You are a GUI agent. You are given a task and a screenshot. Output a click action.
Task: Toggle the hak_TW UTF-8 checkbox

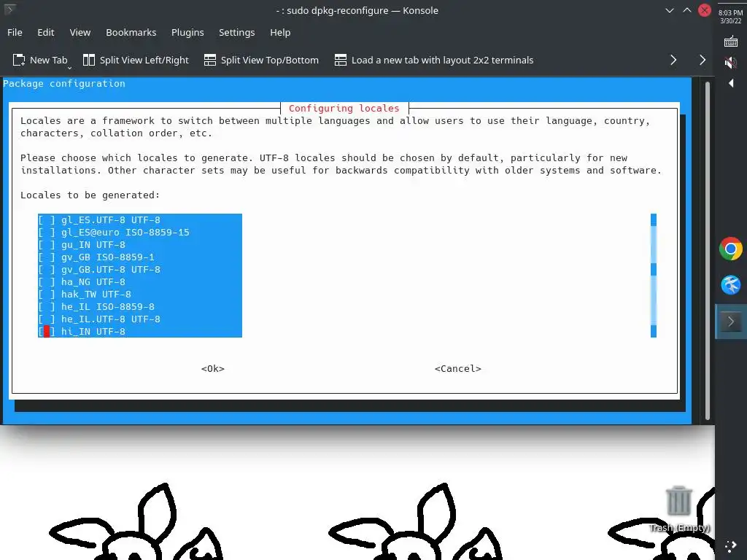coord(47,295)
